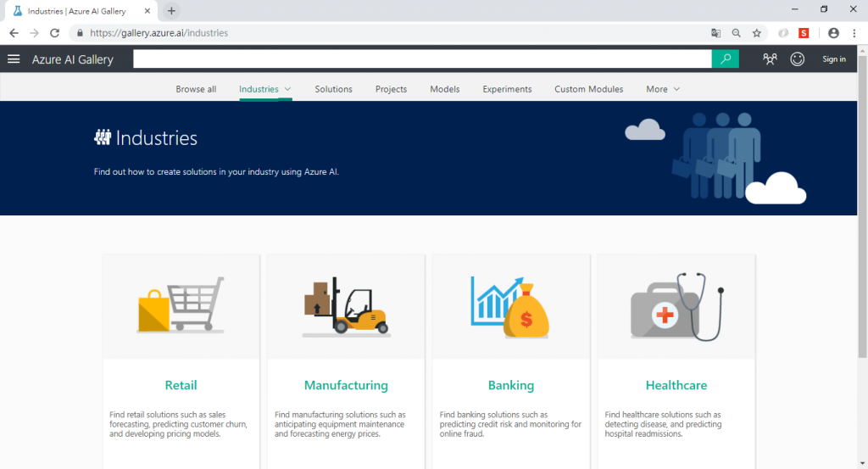Click the Healthcare first aid kit image

(x=677, y=306)
